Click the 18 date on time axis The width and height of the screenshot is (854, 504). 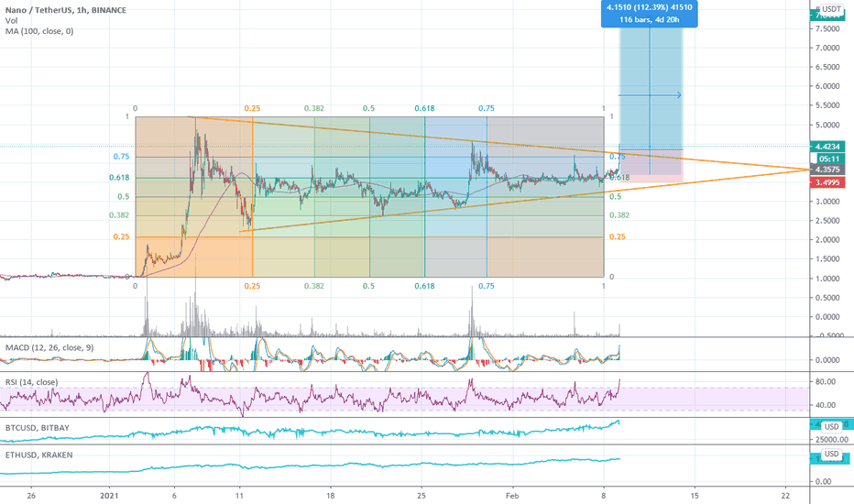331,496
